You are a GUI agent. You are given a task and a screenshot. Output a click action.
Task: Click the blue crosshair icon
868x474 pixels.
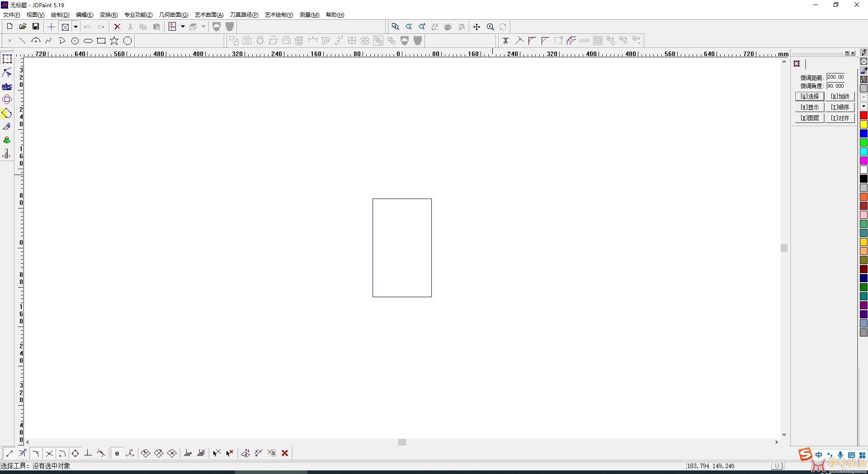51,27
